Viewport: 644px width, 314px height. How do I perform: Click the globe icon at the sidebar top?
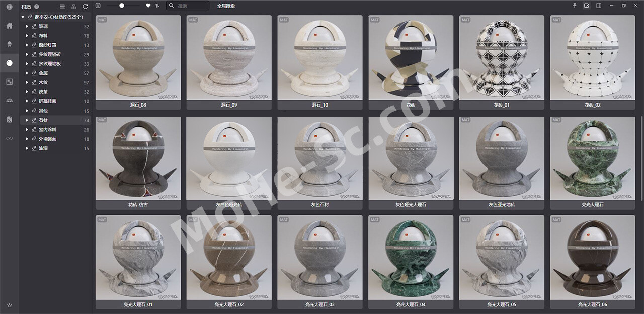click(x=9, y=7)
